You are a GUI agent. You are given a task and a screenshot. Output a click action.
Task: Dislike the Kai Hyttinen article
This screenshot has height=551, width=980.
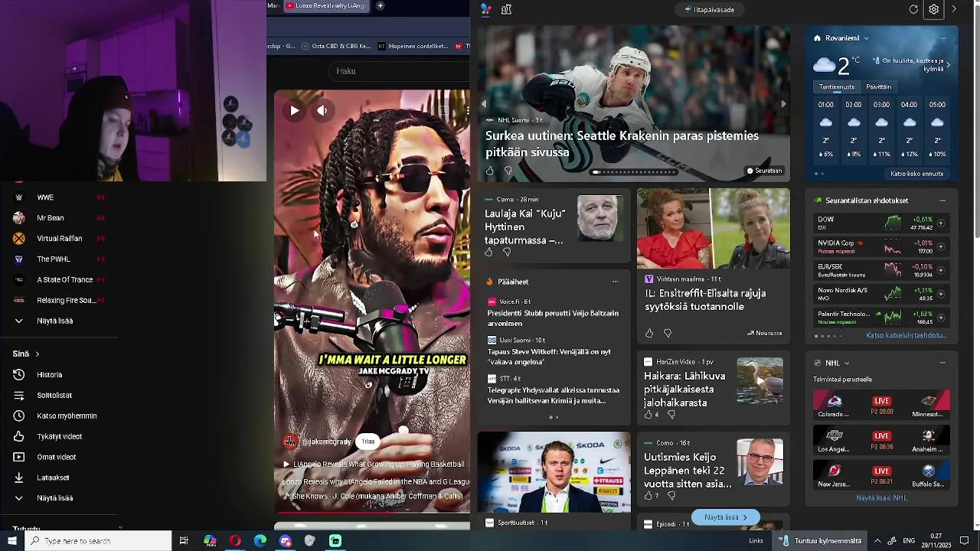pos(507,253)
